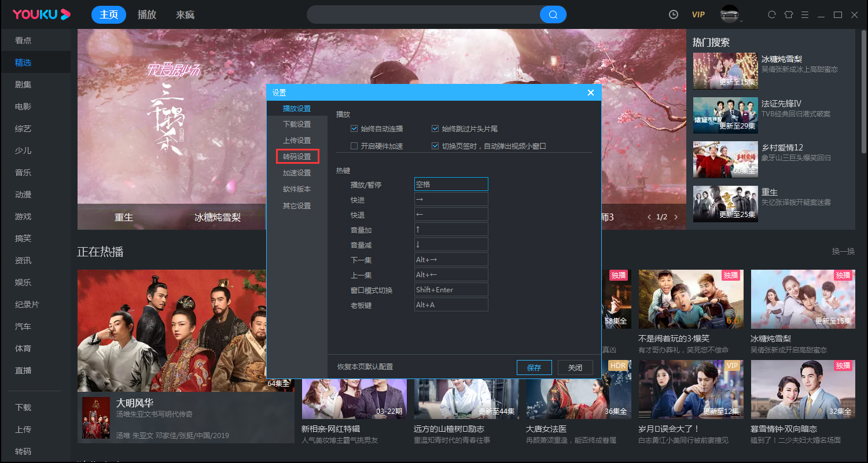The height and width of the screenshot is (463, 868).
Task: Click the 保存 button to save settings
Action: coord(534,367)
